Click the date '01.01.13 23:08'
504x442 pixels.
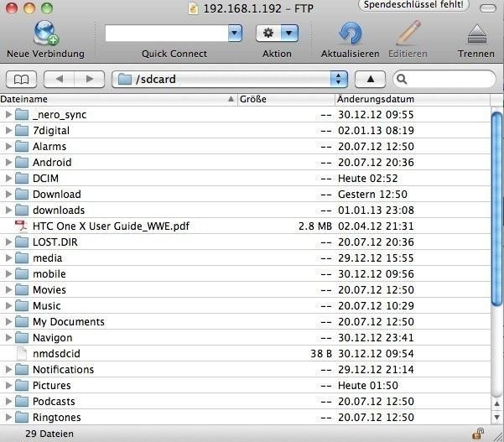tap(376, 210)
